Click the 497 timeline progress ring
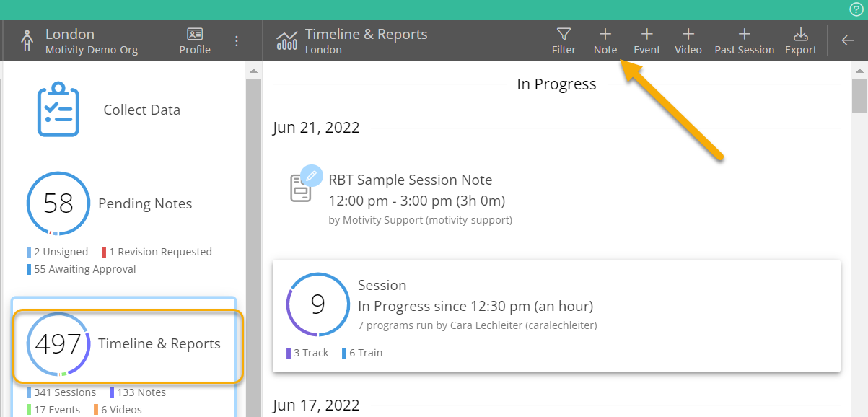The height and width of the screenshot is (417, 868). (x=58, y=344)
